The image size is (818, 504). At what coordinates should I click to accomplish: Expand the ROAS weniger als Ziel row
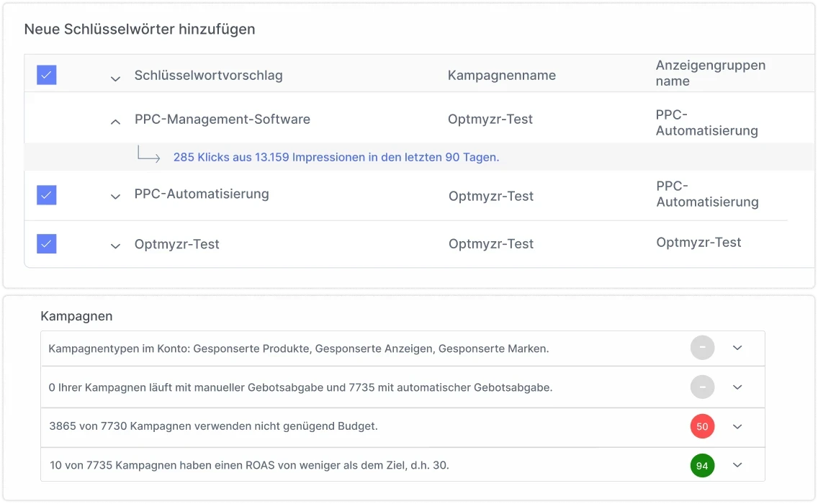click(x=737, y=465)
